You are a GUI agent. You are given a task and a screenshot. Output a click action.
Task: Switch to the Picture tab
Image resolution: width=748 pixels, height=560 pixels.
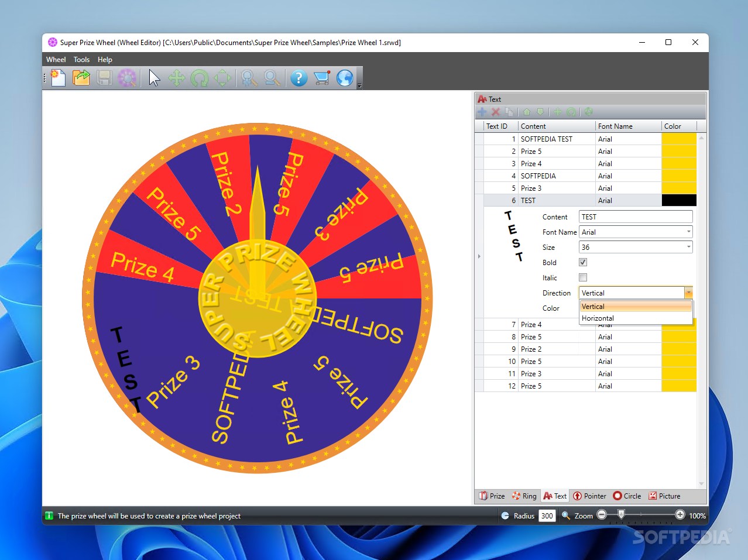point(664,496)
